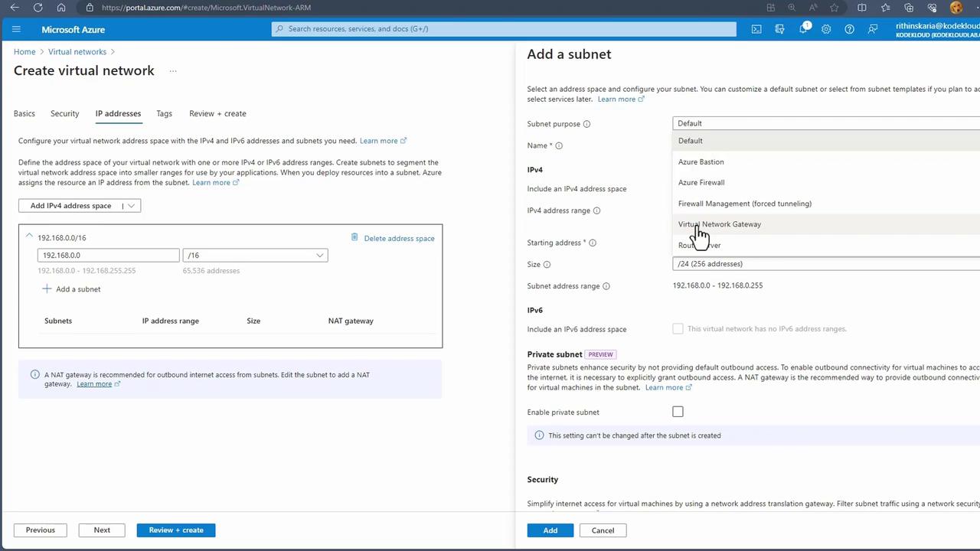Open the /16 prefix size dropdown
The height and width of the screenshot is (551, 980).
[255, 256]
